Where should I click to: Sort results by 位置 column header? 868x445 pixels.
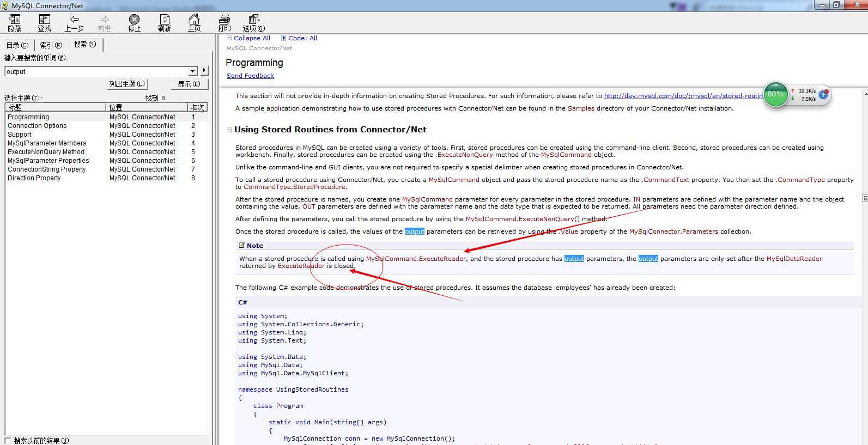tap(147, 107)
